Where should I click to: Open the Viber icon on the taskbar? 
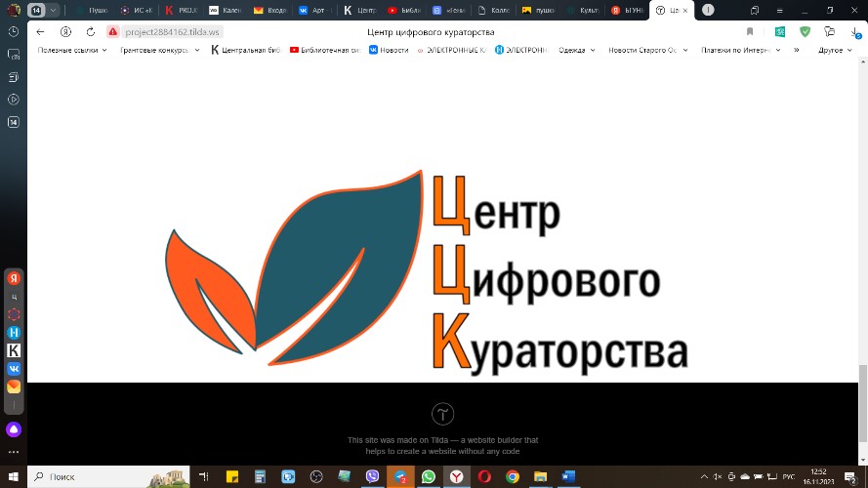372,476
